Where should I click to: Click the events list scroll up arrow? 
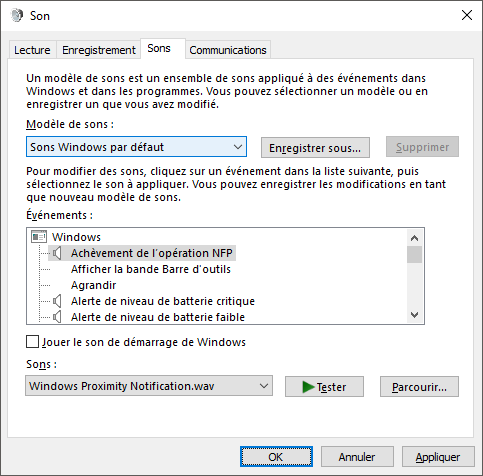[x=414, y=238]
